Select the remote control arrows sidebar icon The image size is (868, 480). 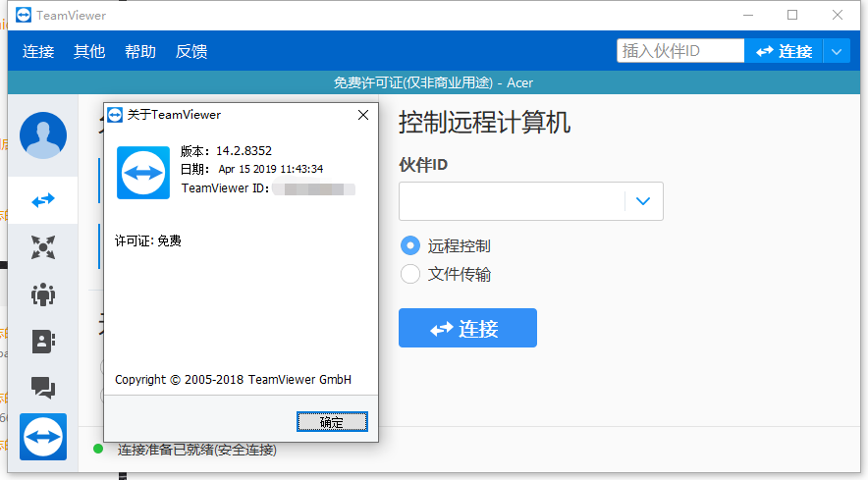pyautogui.click(x=43, y=200)
